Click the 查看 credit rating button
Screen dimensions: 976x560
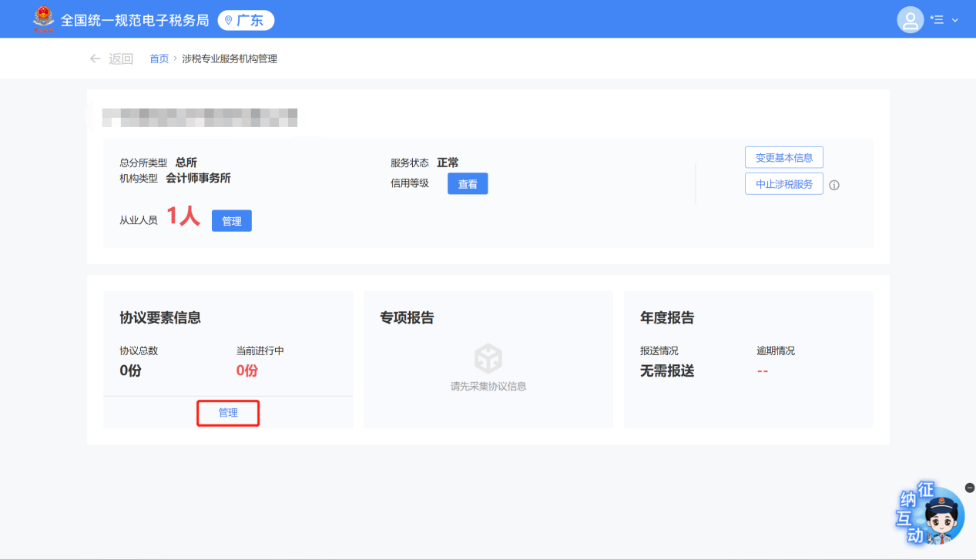[x=468, y=184]
